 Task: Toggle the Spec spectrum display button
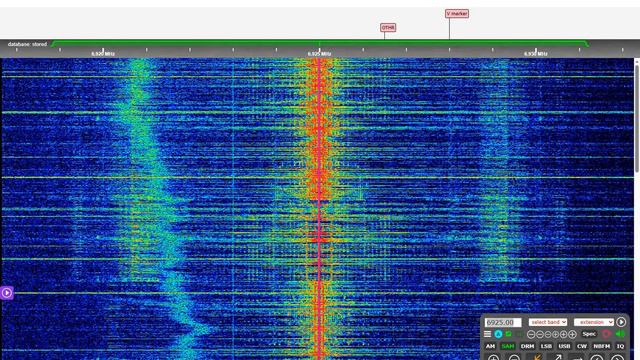589,334
